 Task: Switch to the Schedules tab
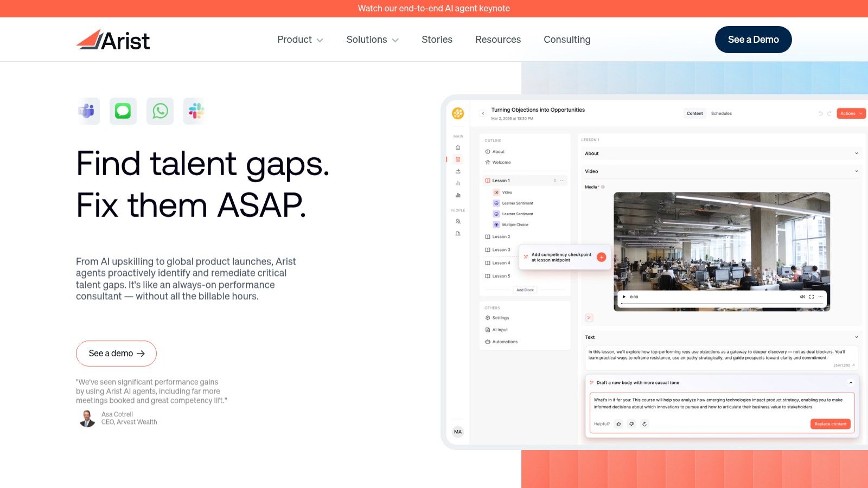(722, 113)
